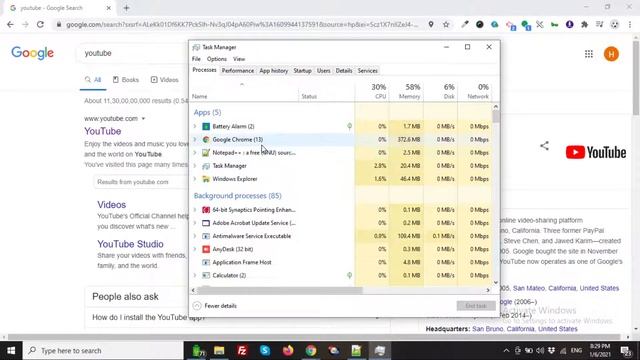Screen dimensions: 640x360
Task: Open Task Manager Options menu
Action: (x=216, y=59)
